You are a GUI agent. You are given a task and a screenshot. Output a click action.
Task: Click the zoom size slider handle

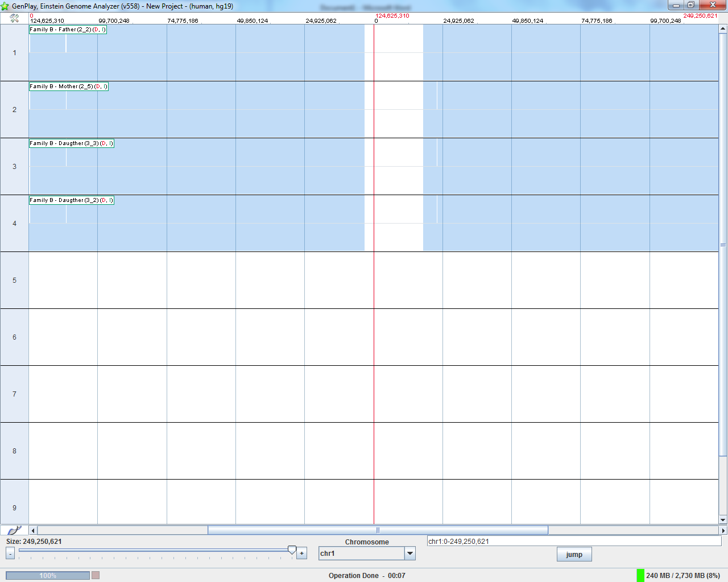292,550
